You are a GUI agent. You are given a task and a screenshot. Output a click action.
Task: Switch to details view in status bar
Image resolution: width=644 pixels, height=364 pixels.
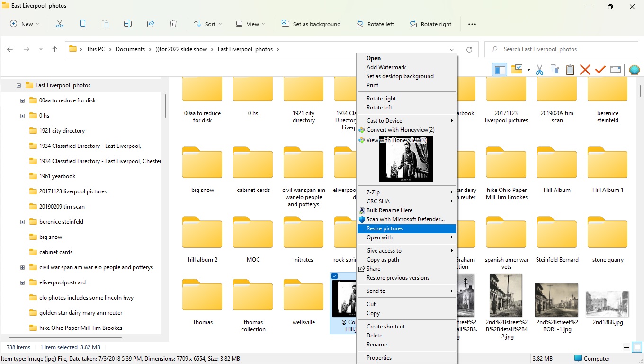click(x=626, y=347)
